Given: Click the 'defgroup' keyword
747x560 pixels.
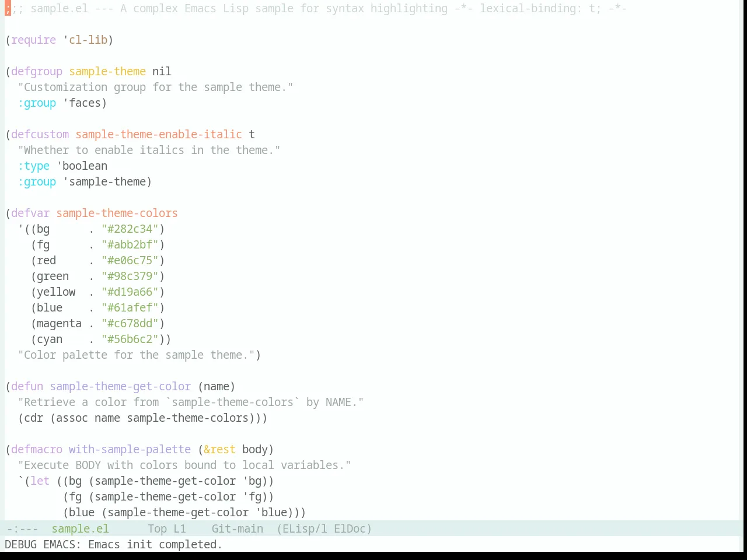Looking at the screenshot, I should click(37, 71).
